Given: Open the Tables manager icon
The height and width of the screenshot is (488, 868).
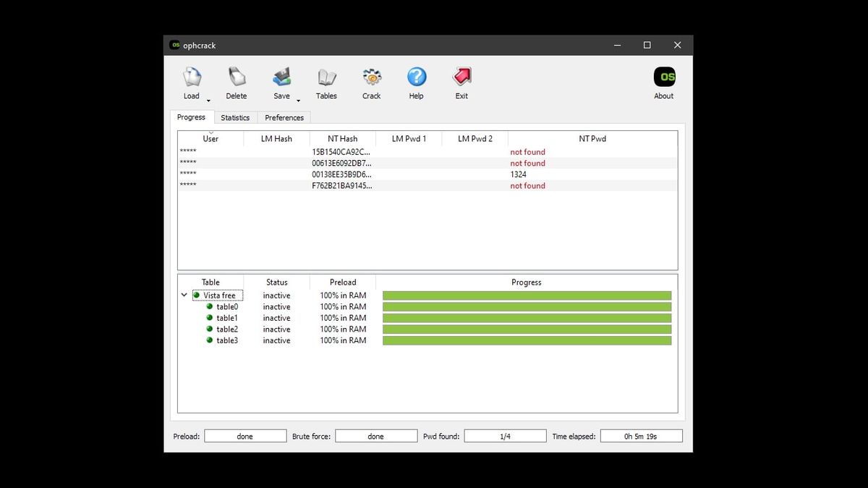Looking at the screenshot, I should 326,77.
